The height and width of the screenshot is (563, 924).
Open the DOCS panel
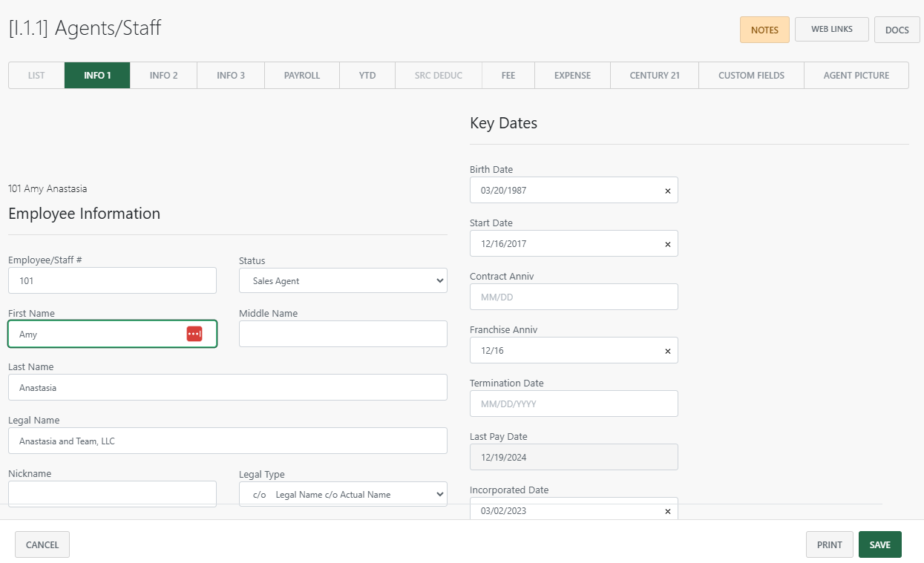tap(897, 29)
